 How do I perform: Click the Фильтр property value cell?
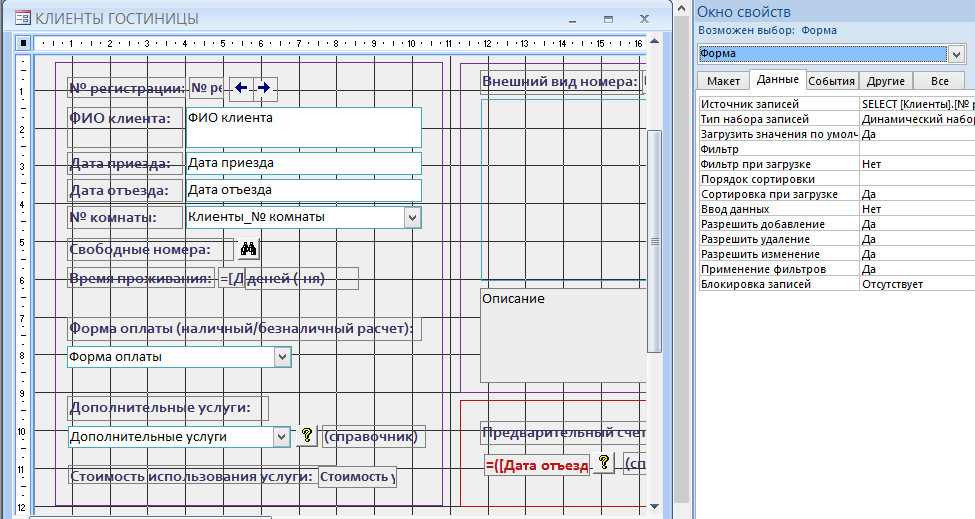915,148
